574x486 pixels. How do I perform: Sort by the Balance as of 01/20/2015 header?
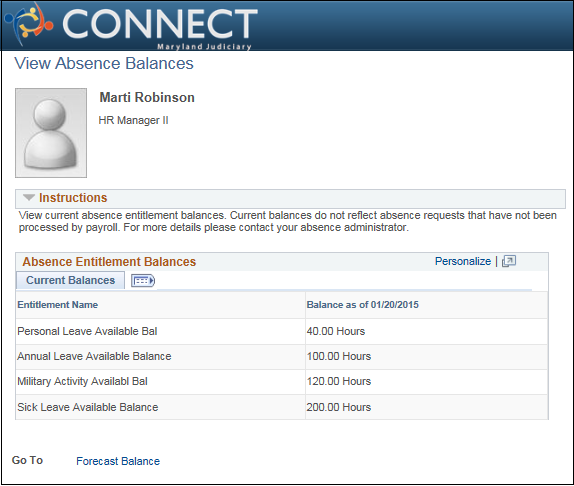click(362, 305)
